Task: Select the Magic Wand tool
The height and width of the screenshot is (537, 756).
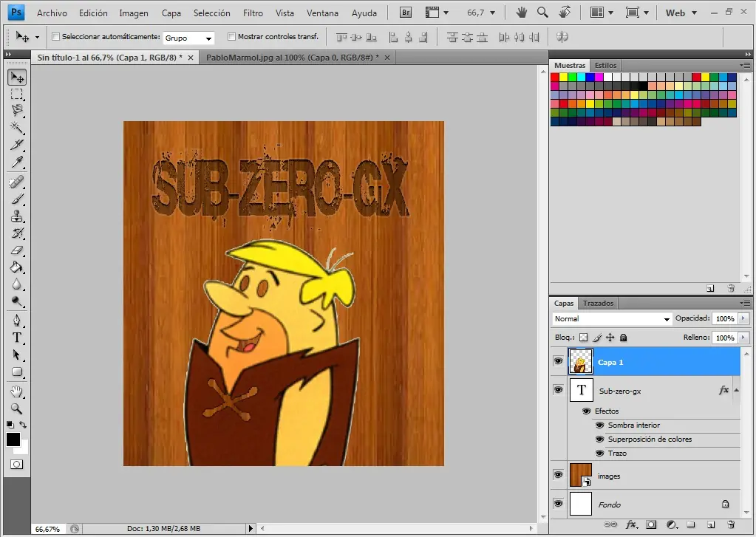Action: (x=17, y=128)
